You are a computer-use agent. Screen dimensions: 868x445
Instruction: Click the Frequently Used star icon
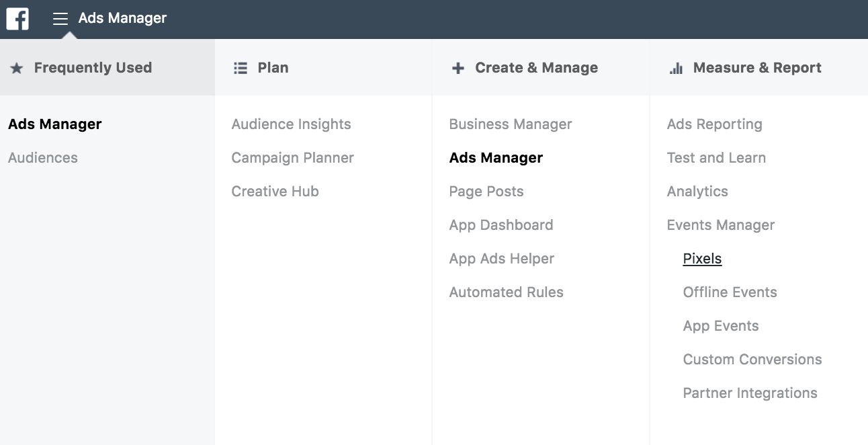(17, 68)
